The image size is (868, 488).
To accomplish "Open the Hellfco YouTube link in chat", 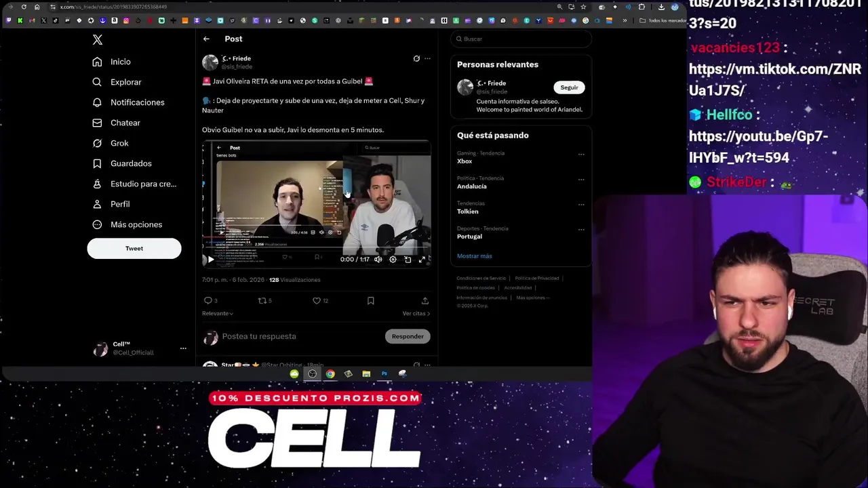I will coord(758,147).
